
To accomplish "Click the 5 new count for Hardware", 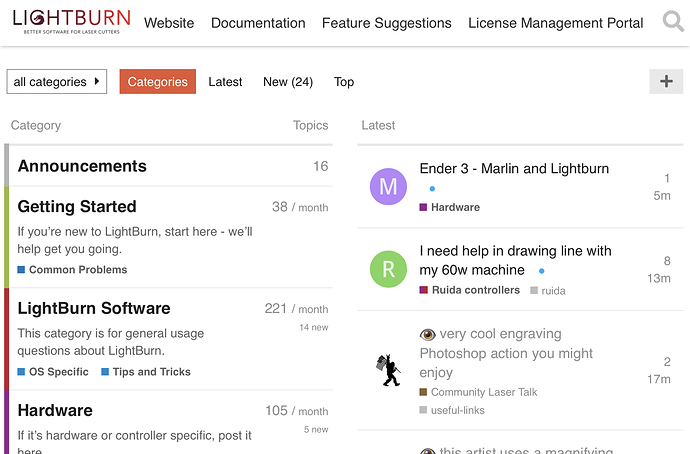I will click(316, 429).
